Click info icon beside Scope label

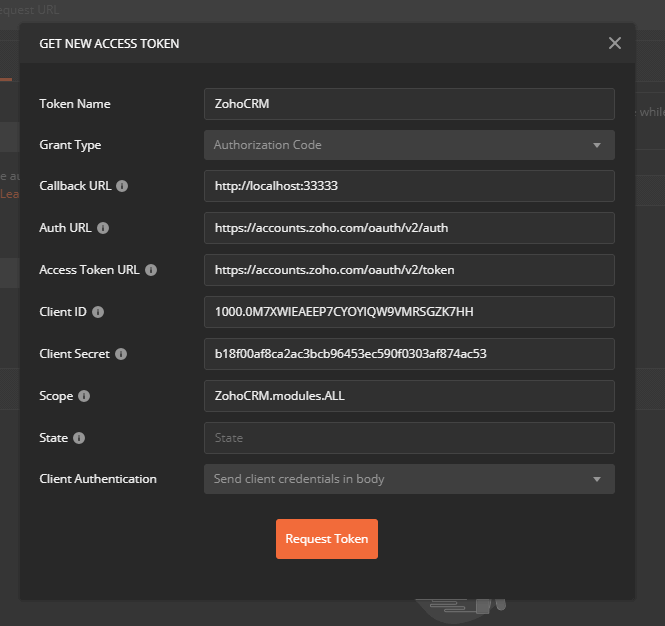pos(84,396)
